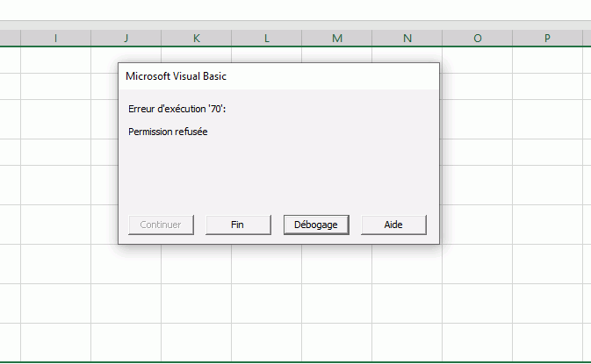Click the column K header

196,38
